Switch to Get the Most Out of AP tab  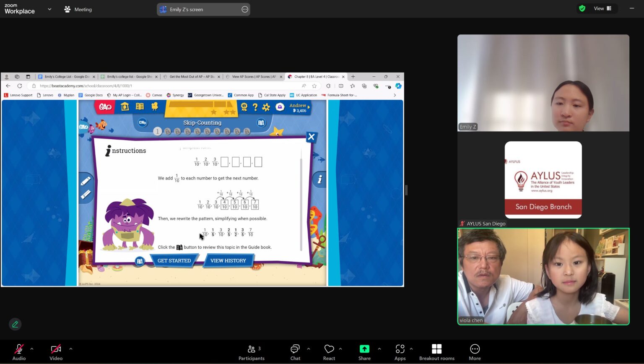(192, 77)
